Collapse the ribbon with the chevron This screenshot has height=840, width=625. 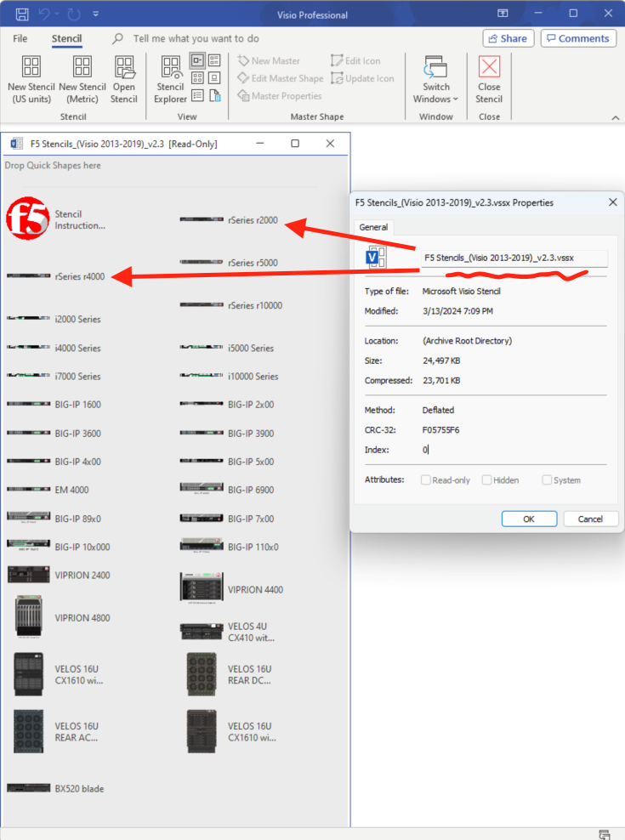[x=616, y=117]
